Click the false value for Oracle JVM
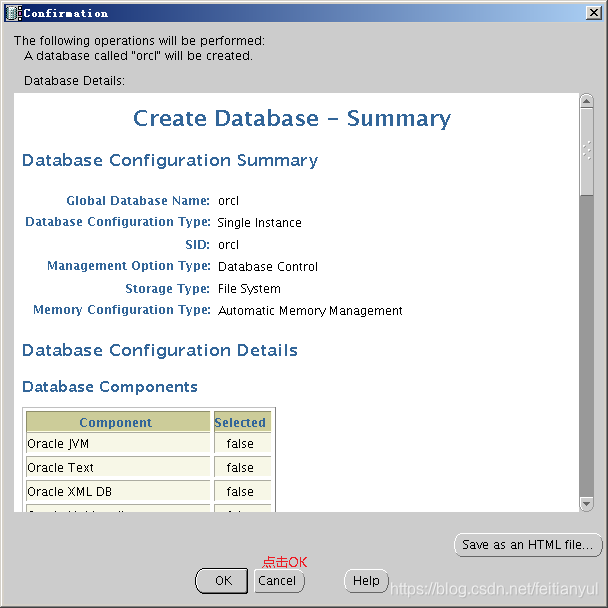The image size is (608, 608). 242,444
